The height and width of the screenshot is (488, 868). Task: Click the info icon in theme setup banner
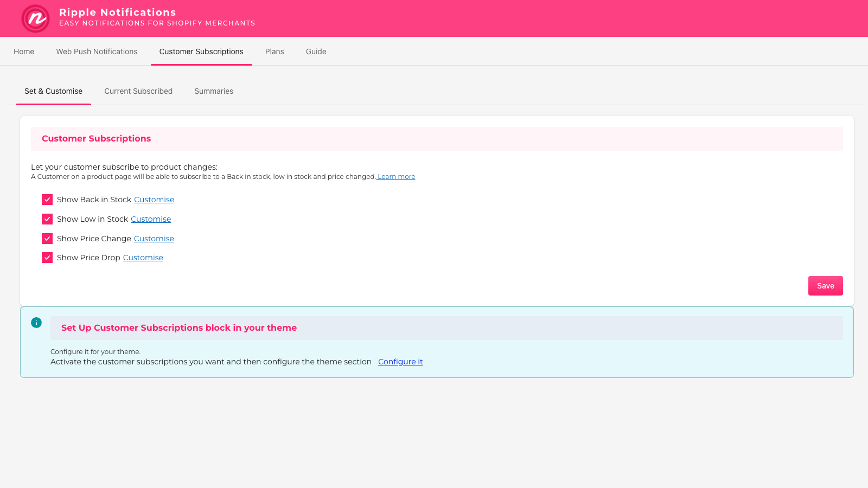(36, 323)
